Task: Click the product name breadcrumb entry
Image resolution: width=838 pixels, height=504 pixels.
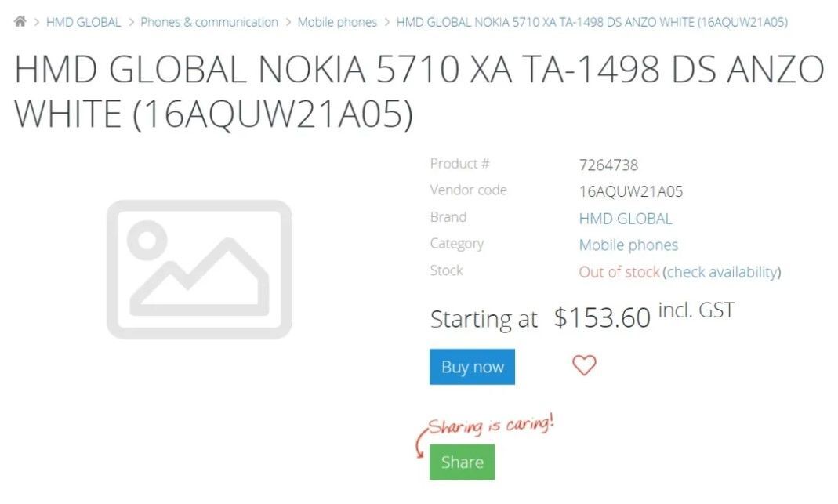Action: 588,22
